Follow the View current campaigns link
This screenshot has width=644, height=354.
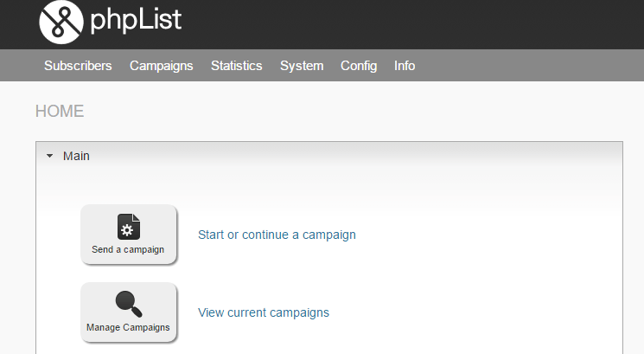(264, 312)
